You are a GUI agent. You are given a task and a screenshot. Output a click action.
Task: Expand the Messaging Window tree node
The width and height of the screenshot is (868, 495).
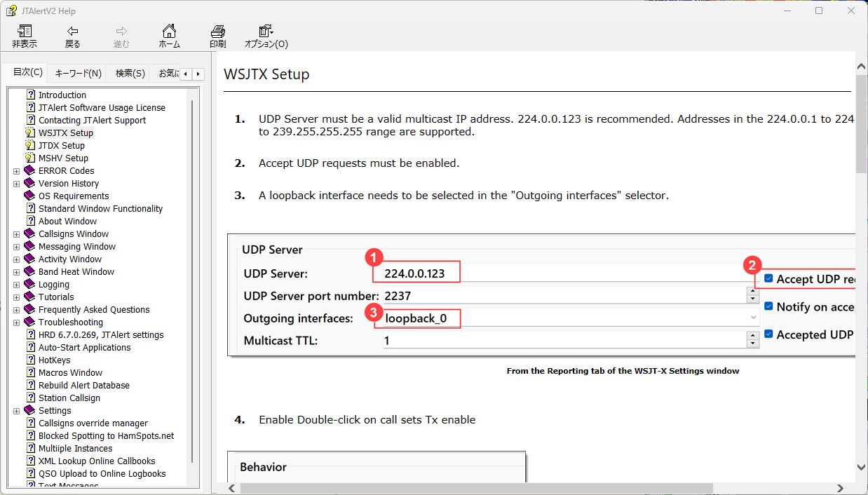click(16, 247)
